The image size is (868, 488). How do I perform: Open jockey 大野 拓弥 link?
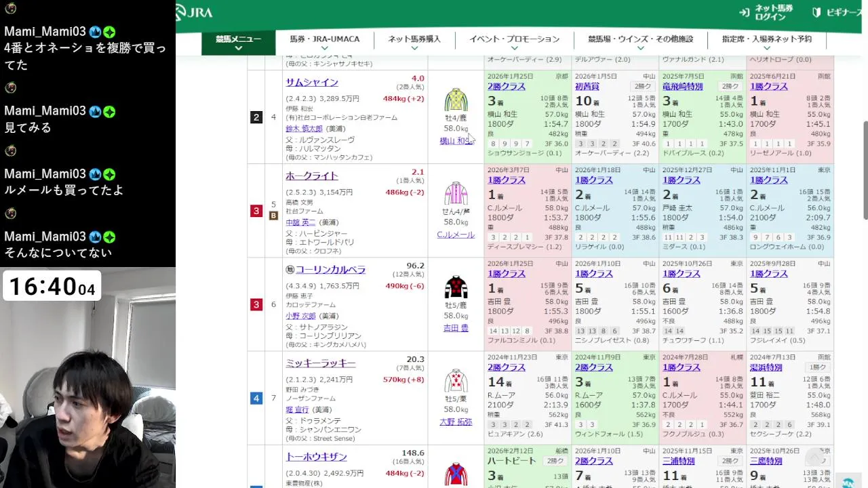pyautogui.click(x=456, y=422)
